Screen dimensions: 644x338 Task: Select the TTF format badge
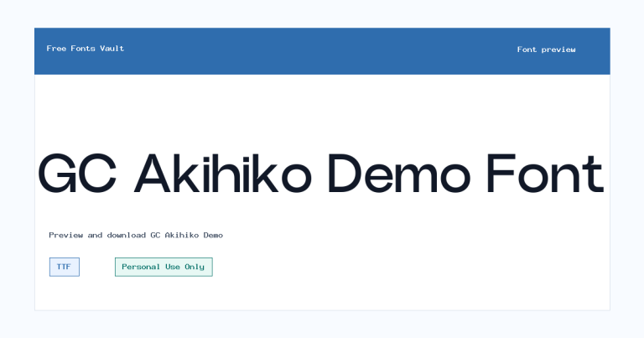point(64,267)
